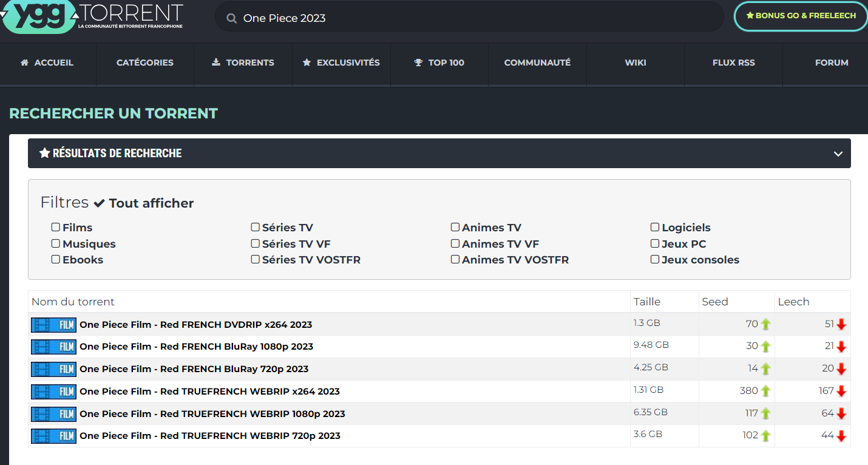This screenshot has width=868, height=465.
Task: Click the download icon beside Torrents
Action: point(216,63)
